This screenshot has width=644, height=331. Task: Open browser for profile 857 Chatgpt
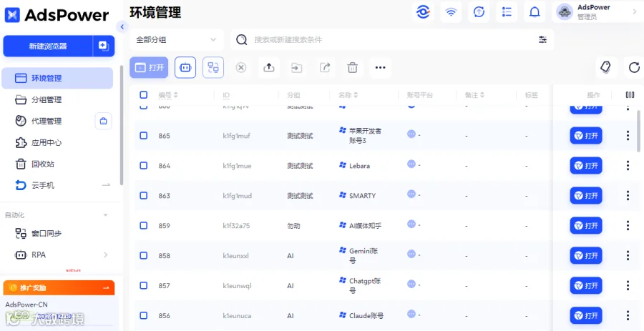pyautogui.click(x=586, y=285)
